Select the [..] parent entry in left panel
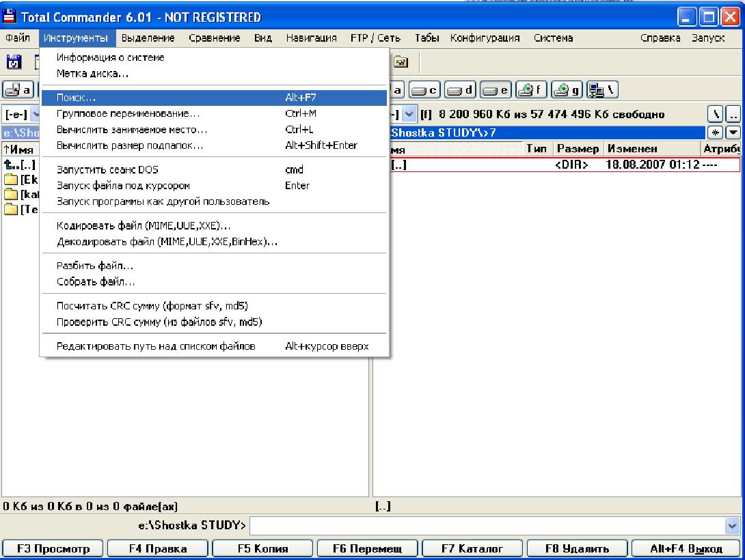 pyautogui.click(x=21, y=165)
